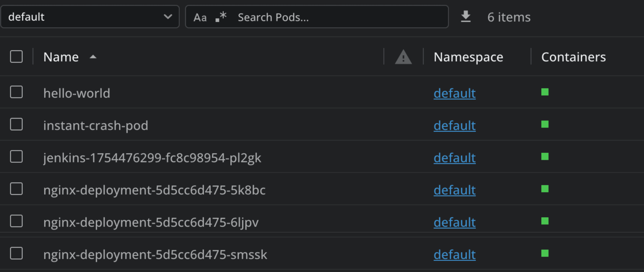This screenshot has height=272, width=644.
Task: Check the hello-world pod checkbox
Action: coord(16,93)
